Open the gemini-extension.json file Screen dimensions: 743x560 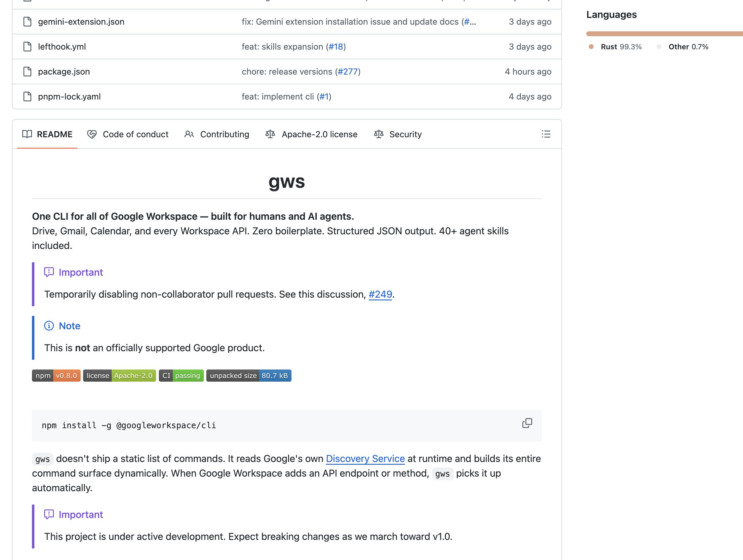81,22
